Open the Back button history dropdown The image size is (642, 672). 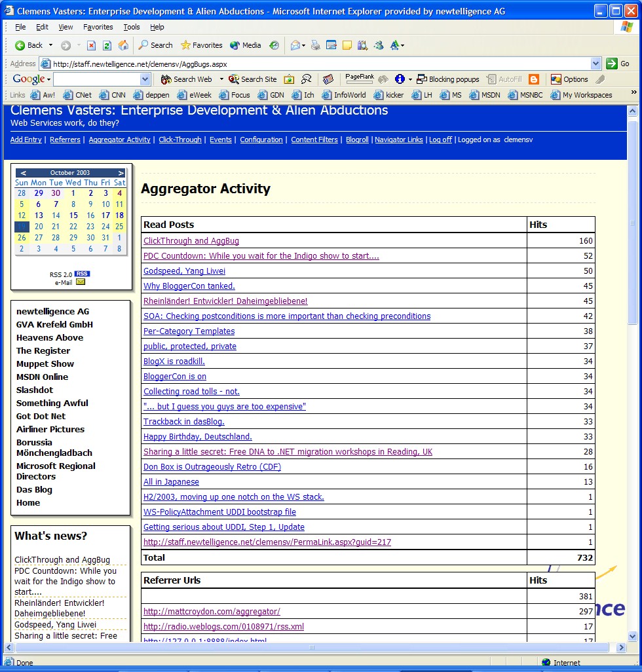pyautogui.click(x=50, y=45)
